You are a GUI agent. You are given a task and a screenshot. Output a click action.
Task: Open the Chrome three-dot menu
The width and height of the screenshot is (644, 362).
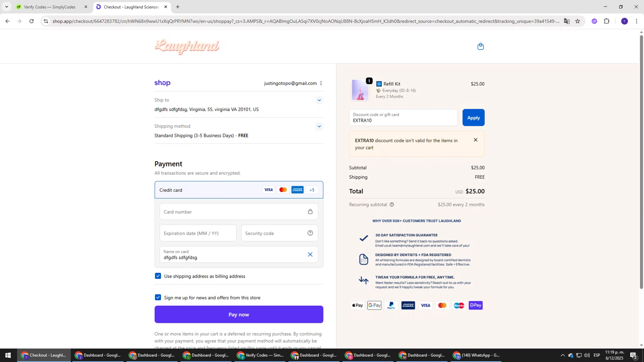637,21
